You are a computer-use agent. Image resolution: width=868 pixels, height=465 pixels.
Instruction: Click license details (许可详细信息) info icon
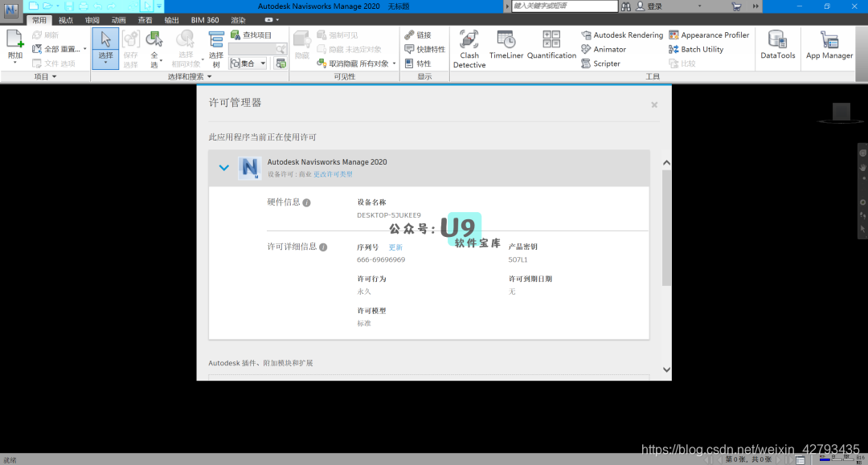pyautogui.click(x=323, y=247)
